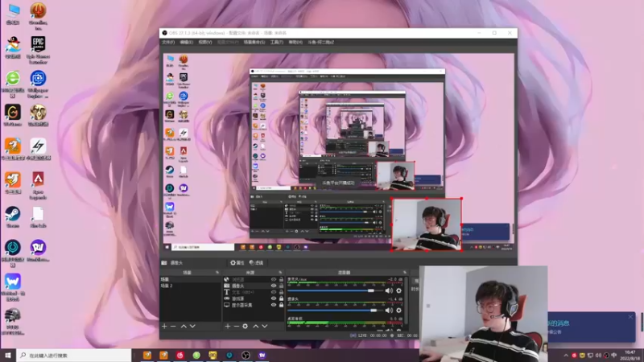
Task: Open Wallpaper Engine desktop icon
Action: point(38,84)
